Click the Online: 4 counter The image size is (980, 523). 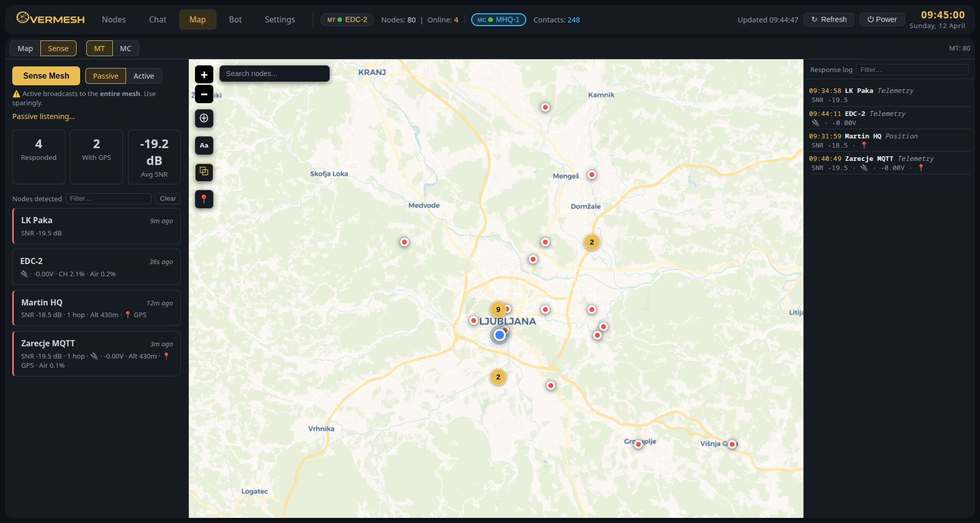443,19
